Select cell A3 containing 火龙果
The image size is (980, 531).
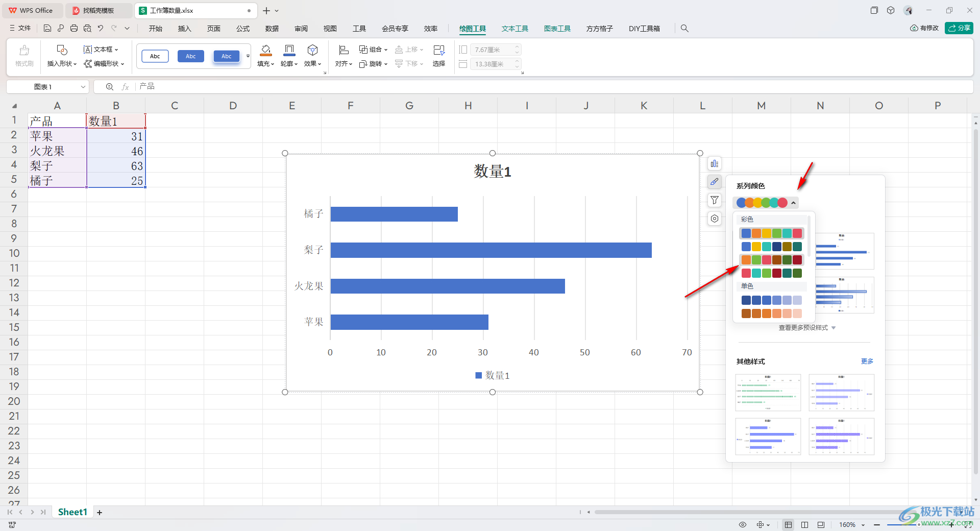tap(57, 151)
